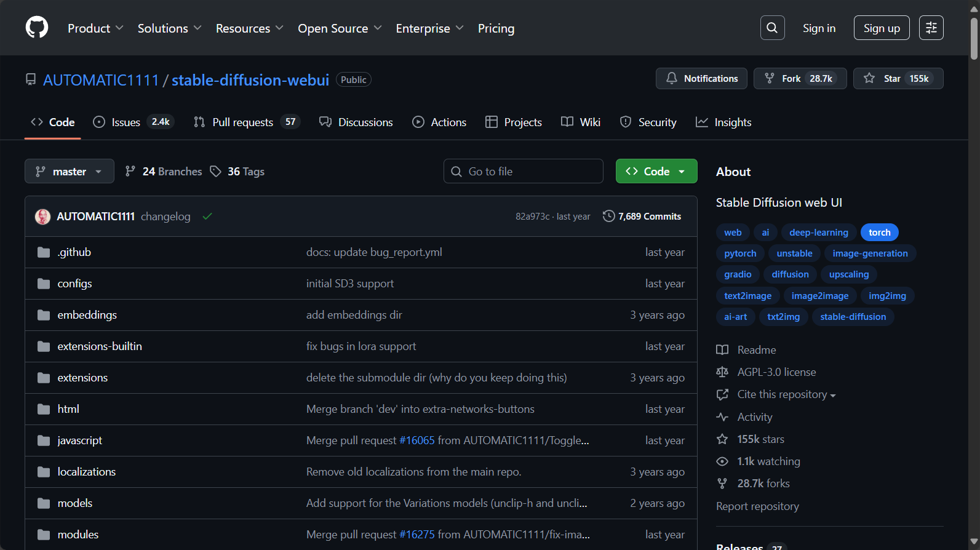Switch to the Code tab
980x550 pixels.
[x=53, y=122]
